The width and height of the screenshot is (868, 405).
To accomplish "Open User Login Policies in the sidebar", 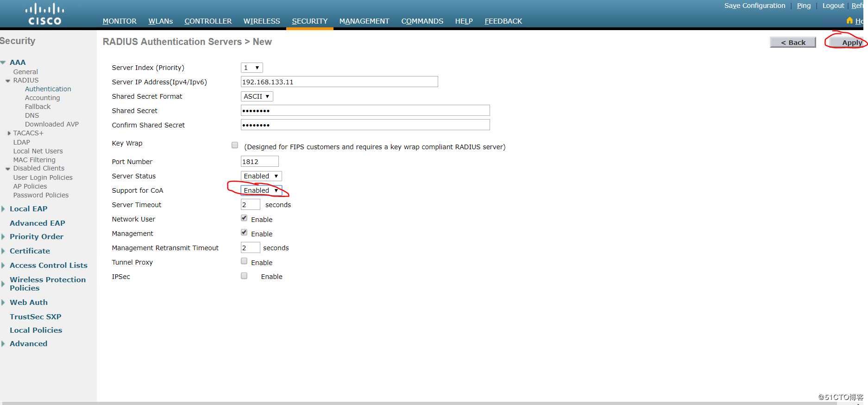I will (43, 177).
